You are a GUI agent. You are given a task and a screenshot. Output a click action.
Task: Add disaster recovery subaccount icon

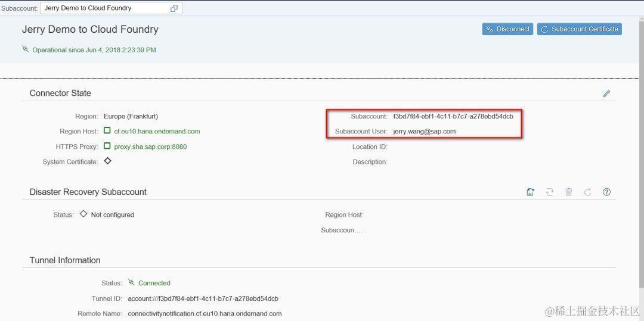point(530,192)
